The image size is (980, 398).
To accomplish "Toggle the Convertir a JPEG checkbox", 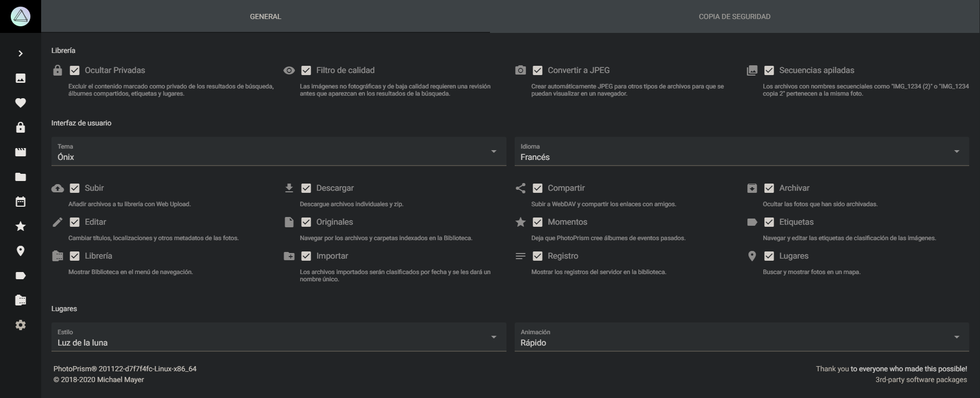I will pyautogui.click(x=537, y=70).
